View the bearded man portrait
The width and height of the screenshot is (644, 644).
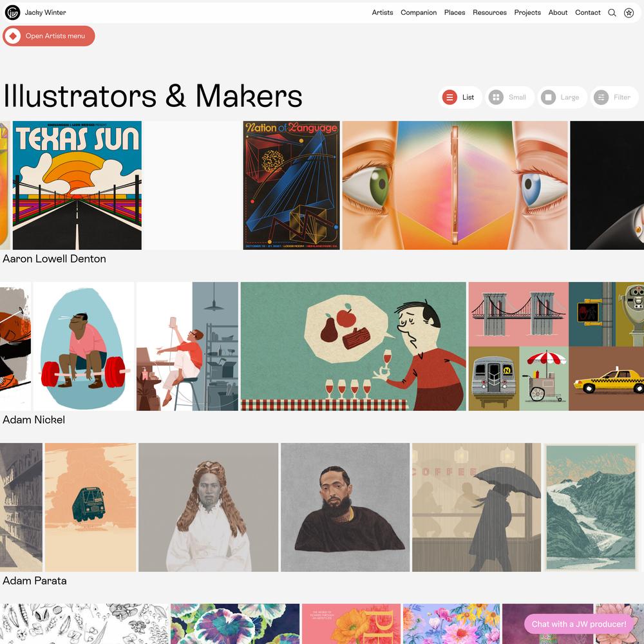pyautogui.click(x=345, y=507)
